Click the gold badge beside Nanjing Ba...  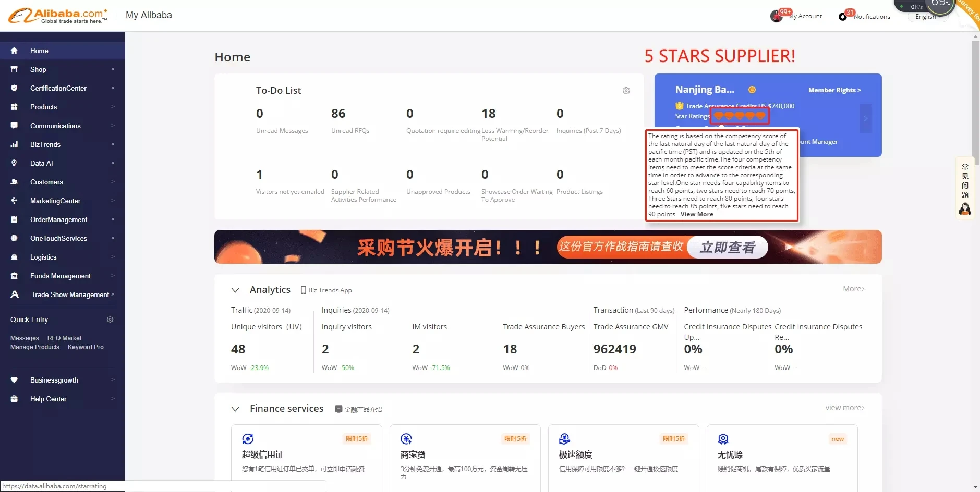pyautogui.click(x=752, y=90)
